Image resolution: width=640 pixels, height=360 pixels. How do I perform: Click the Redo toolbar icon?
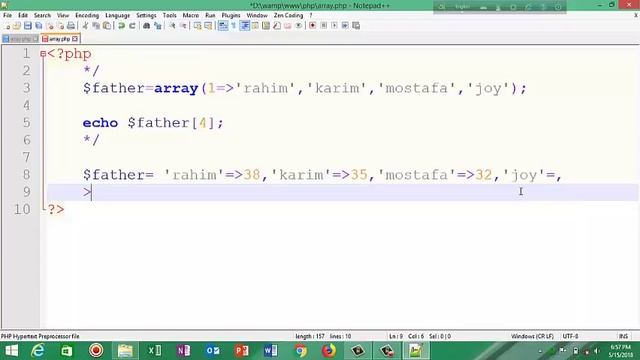point(132,26)
